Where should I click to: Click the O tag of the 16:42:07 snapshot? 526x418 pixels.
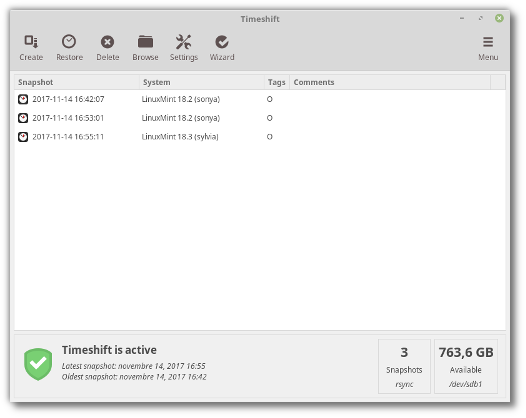pyautogui.click(x=269, y=99)
